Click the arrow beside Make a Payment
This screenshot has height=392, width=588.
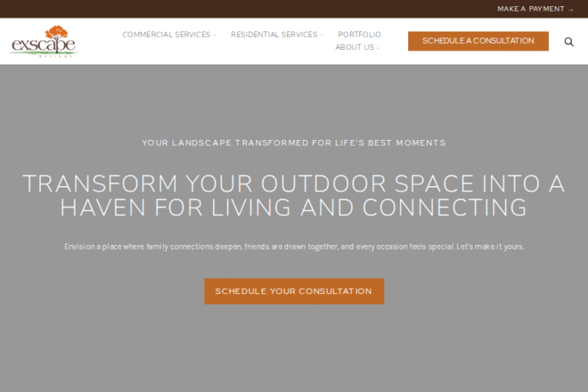(x=571, y=9)
